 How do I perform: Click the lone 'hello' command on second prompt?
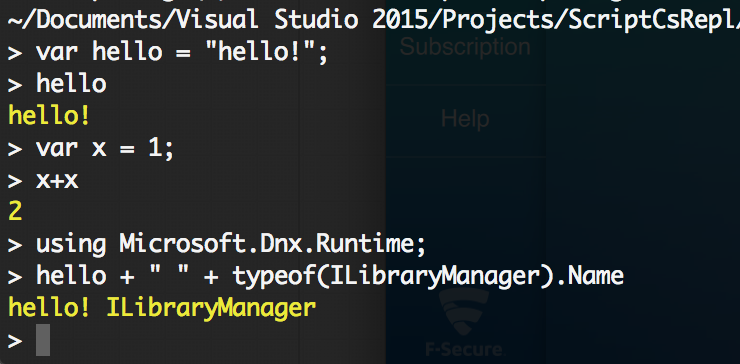point(71,84)
